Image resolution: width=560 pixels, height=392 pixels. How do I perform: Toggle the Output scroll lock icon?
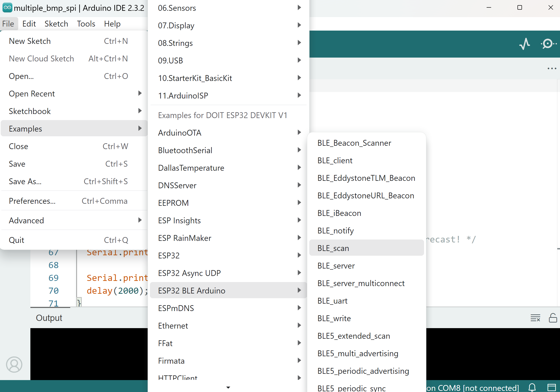coord(553,318)
